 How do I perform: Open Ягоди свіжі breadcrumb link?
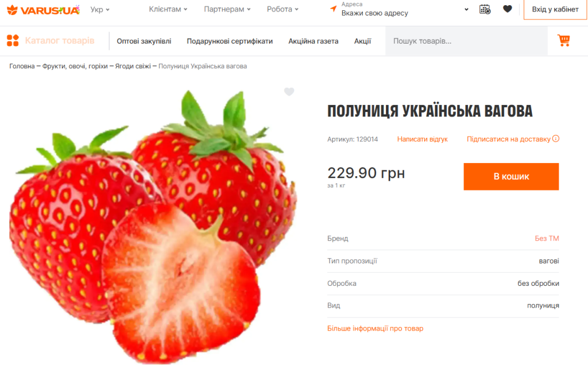click(133, 67)
